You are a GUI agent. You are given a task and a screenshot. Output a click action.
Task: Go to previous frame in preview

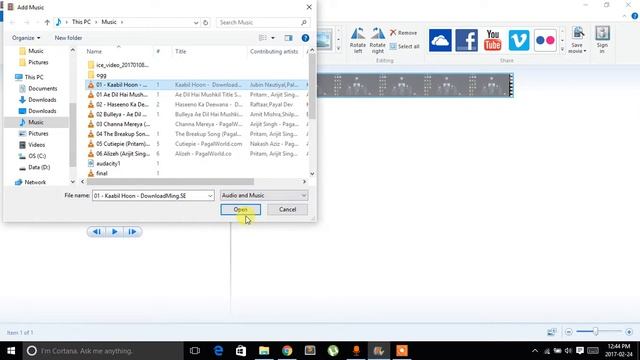point(97,232)
